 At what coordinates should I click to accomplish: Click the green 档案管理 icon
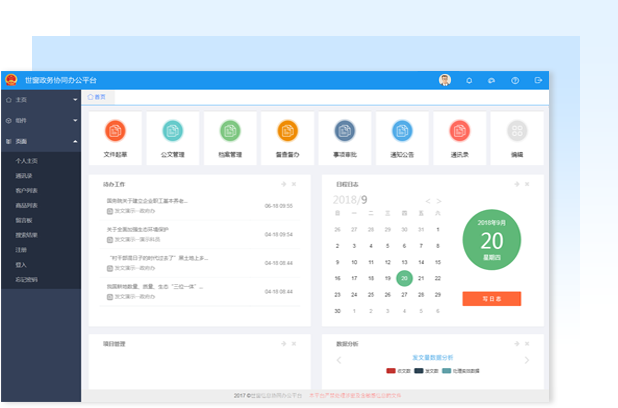(x=230, y=130)
